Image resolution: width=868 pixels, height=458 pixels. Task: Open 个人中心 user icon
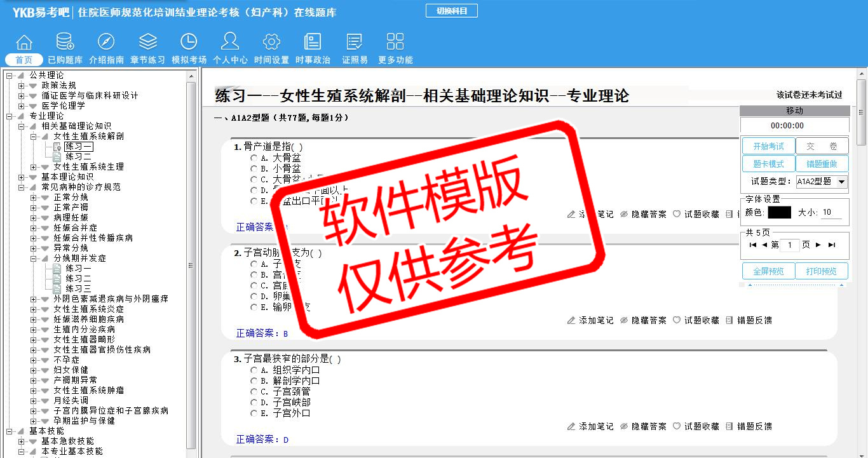click(230, 43)
